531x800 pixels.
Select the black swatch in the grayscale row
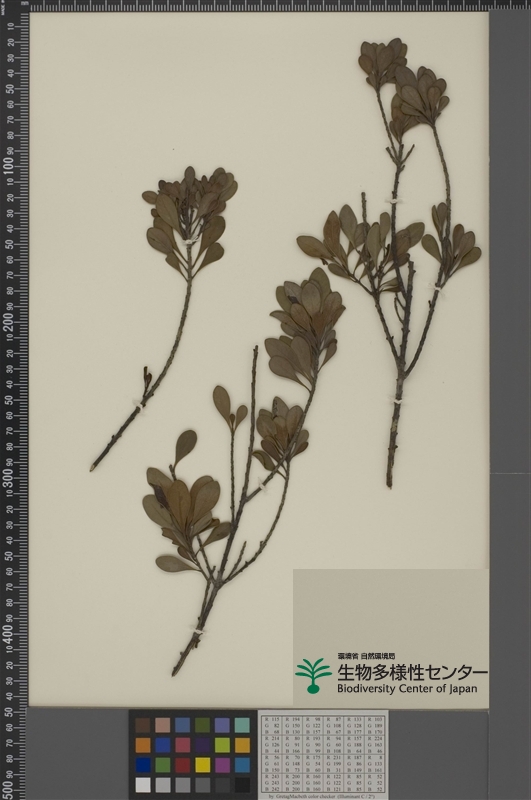(242, 785)
